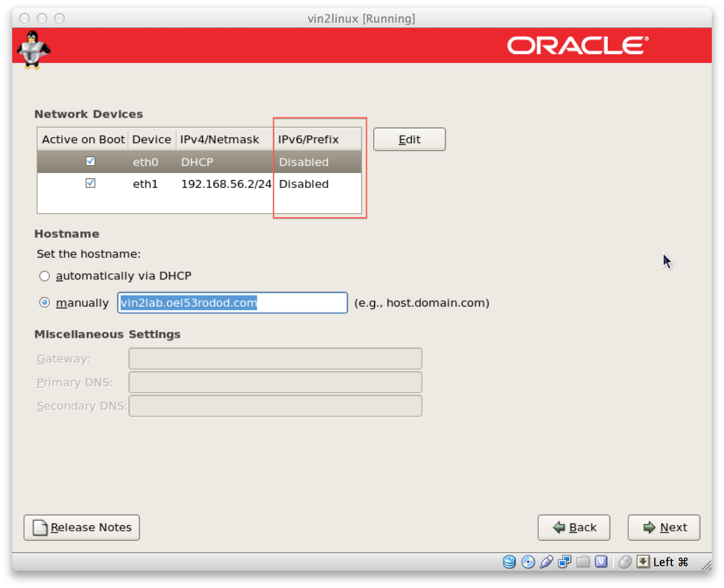This screenshot has width=724, height=588.
Task: Click the window resize grip corner
Action: [706, 565]
